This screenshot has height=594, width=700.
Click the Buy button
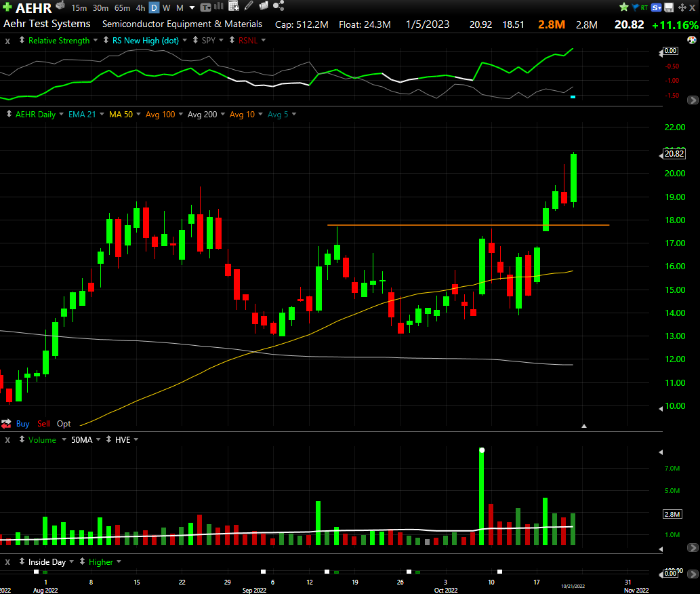23,423
